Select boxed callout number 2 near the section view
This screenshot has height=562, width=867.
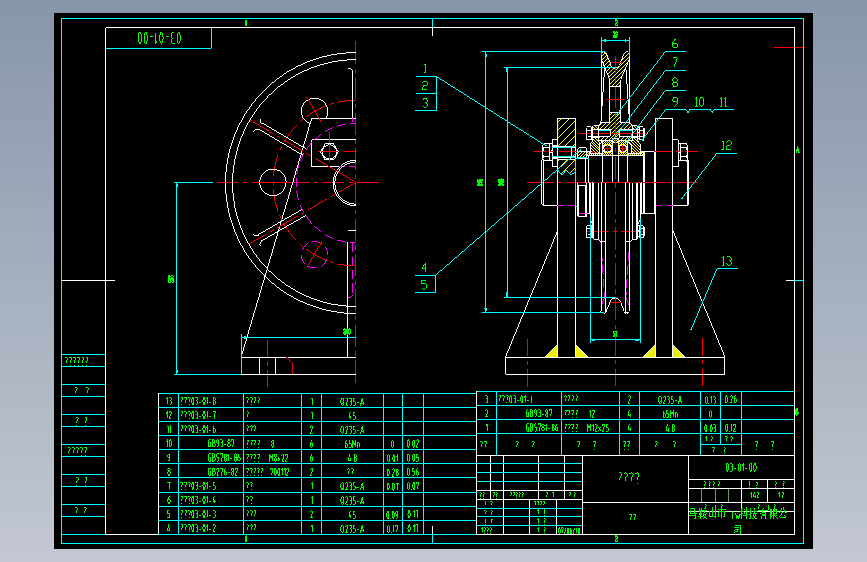pyautogui.click(x=426, y=86)
